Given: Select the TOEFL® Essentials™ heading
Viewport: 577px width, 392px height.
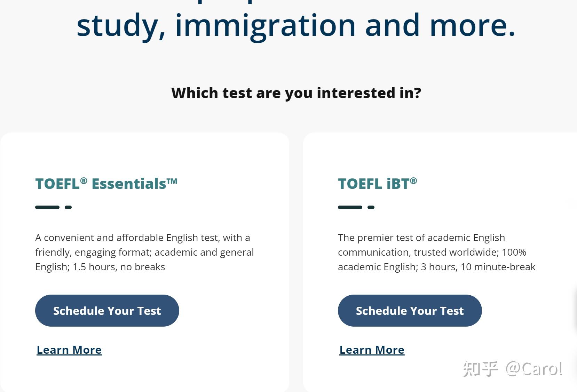Looking at the screenshot, I should point(106,184).
